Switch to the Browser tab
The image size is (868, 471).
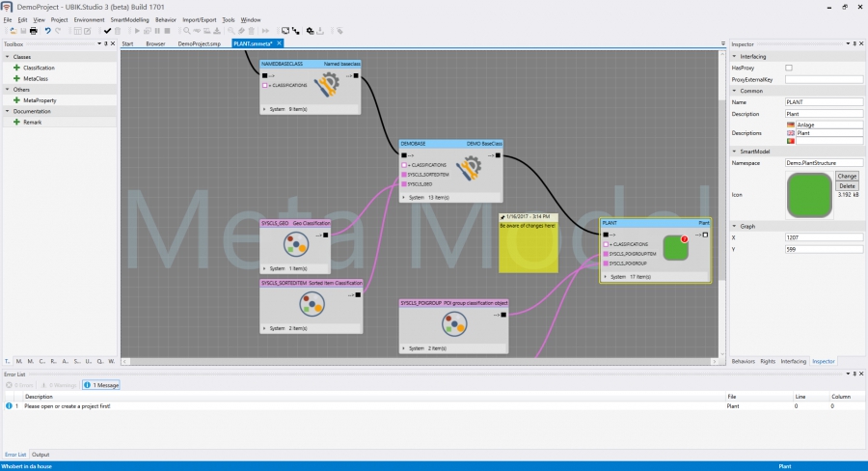click(155, 43)
